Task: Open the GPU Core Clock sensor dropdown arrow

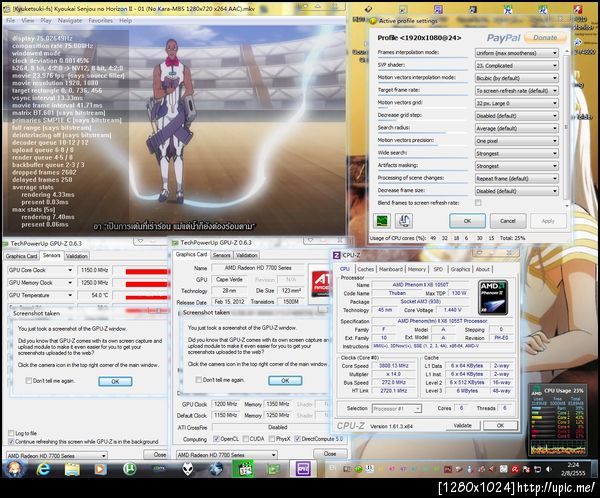Action: (x=70, y=270)
